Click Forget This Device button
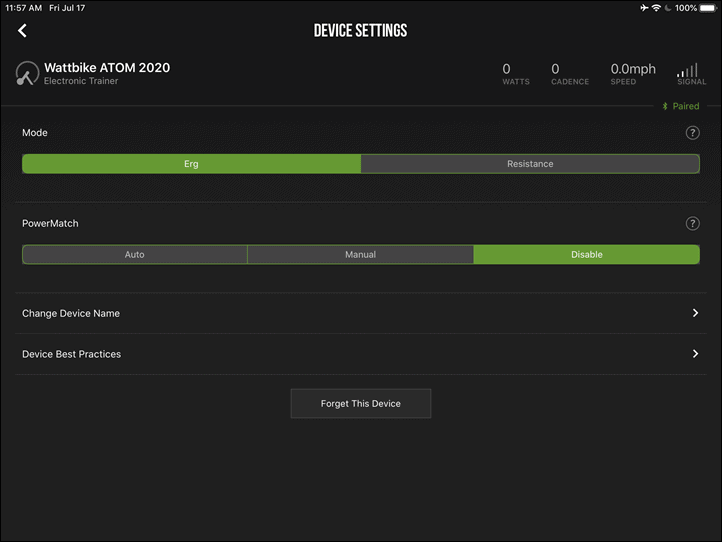This screenshot has height=542, width=722. (361, 403)
